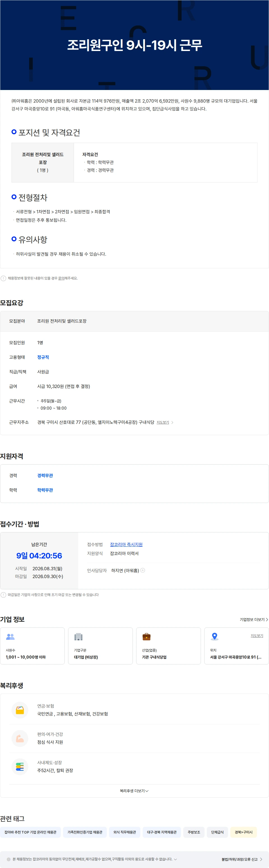Click 국민연금, 고용보험 benefits text

tap(72, 714)
